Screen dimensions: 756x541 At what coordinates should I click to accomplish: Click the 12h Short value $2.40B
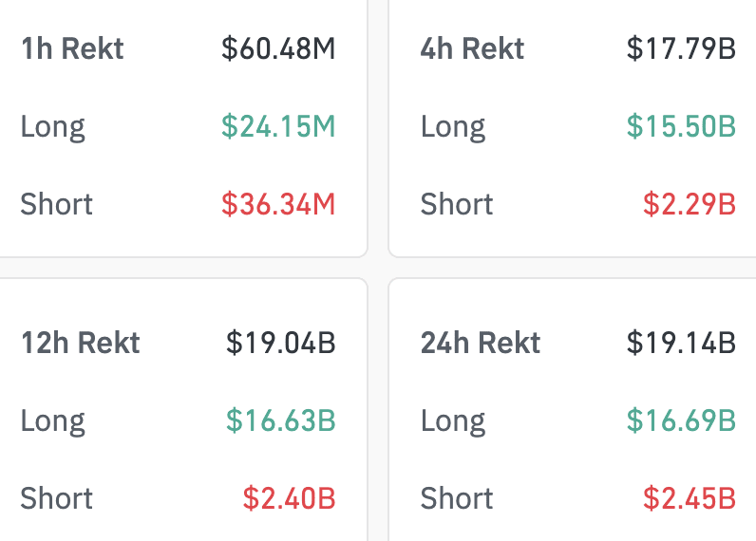point(289,498)
